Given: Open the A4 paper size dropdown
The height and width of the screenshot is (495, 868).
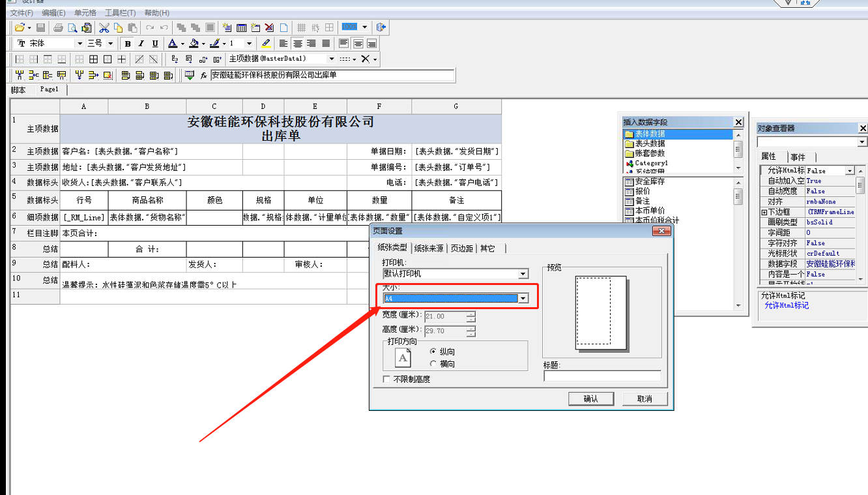Looking at the screenshot, I should point(523,298).
